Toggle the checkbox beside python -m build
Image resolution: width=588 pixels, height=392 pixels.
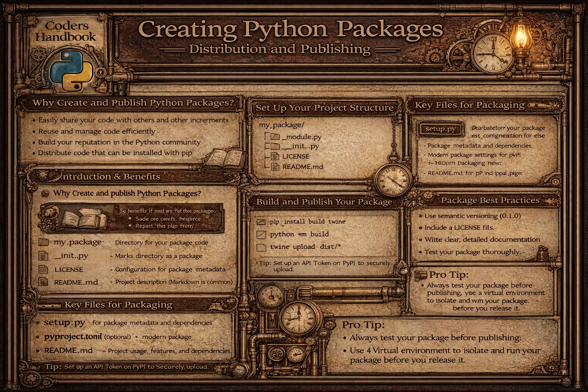(x=262, y=234)
